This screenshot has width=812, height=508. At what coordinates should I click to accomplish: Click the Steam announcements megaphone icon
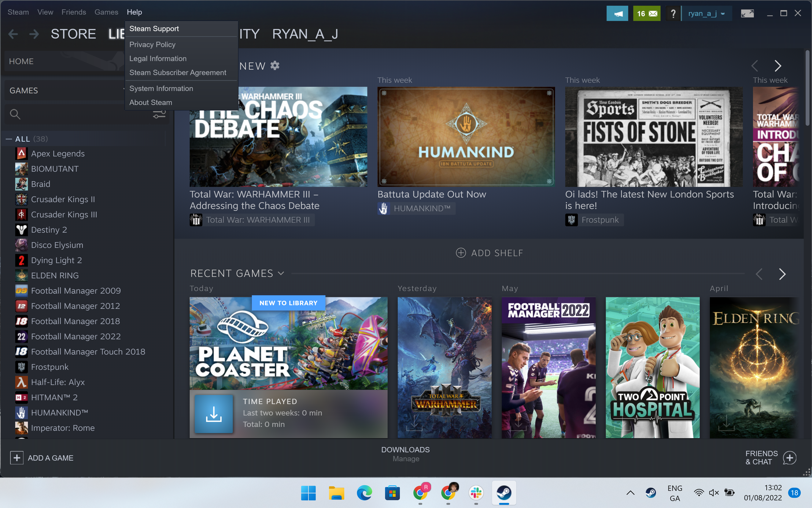pos(617,13)
